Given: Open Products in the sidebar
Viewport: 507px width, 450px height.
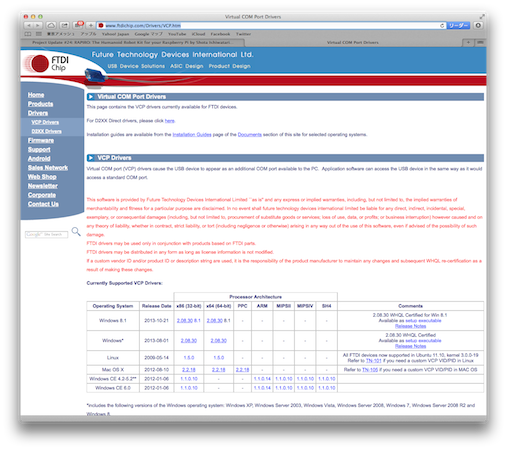Looking at the screenshot, I should click(40, 104).
